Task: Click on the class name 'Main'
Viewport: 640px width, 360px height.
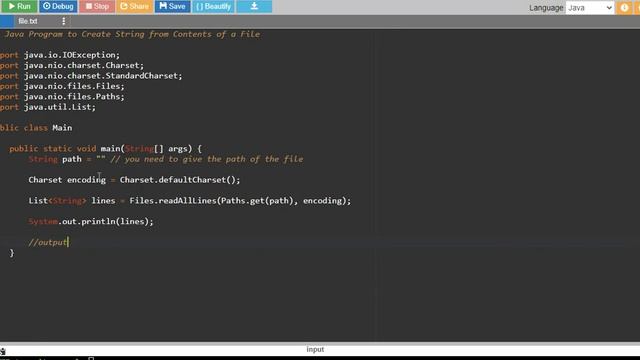Action: click(62, 128)
